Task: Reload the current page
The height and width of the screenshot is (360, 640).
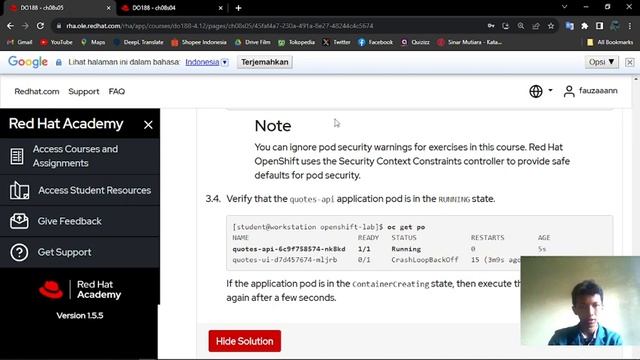Action: pyautogui.click(x=40, y=26)
